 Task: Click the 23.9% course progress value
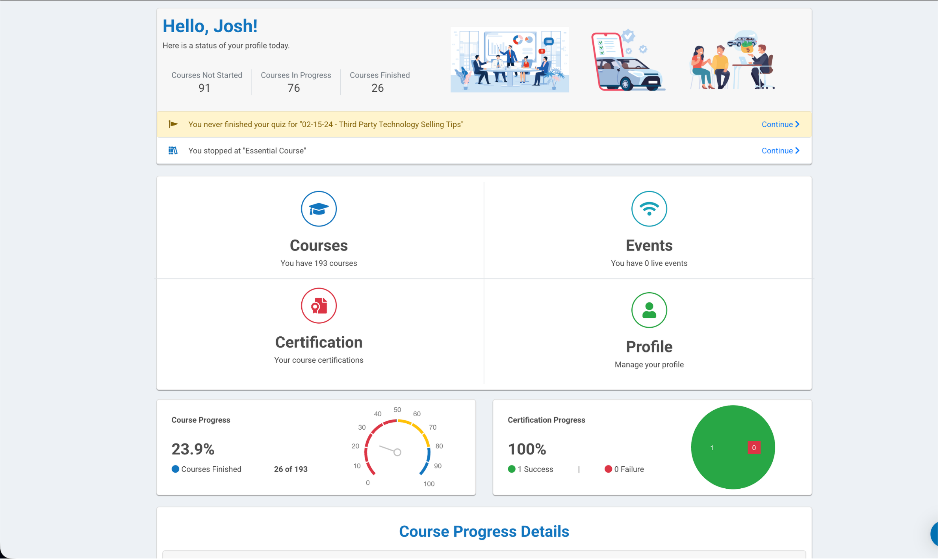[x=193, y=449]
